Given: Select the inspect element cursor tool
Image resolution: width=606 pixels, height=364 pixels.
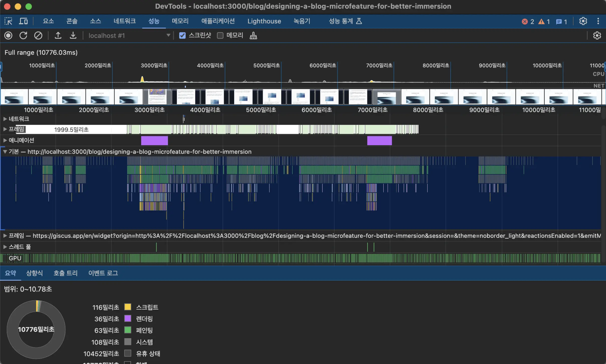Looking at the screenshot, I should [8, 21].
